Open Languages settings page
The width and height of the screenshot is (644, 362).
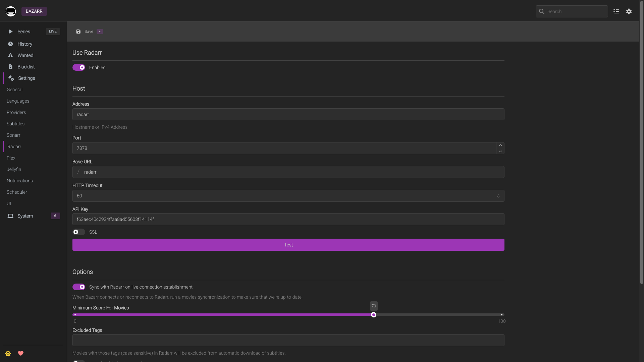[18, 101]
